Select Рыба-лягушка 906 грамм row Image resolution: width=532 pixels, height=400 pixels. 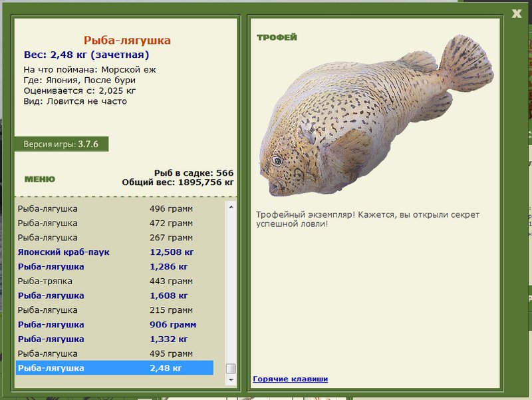coord(114,325)
